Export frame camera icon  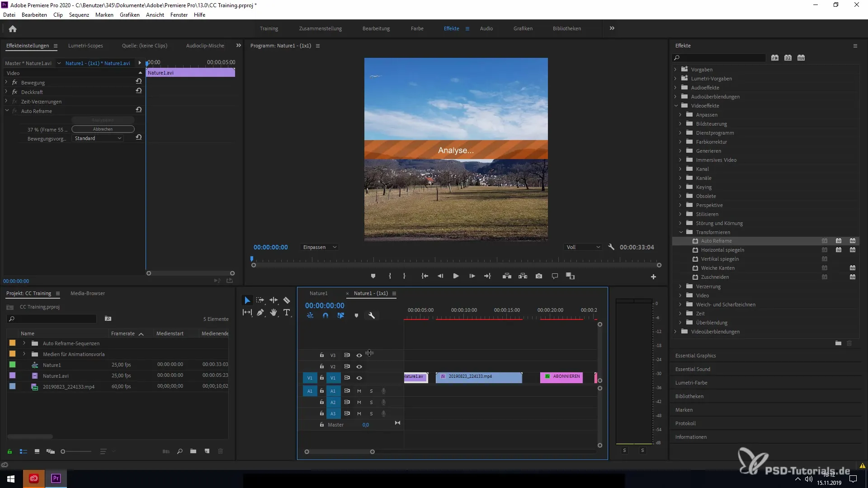[x=539, y=276]
